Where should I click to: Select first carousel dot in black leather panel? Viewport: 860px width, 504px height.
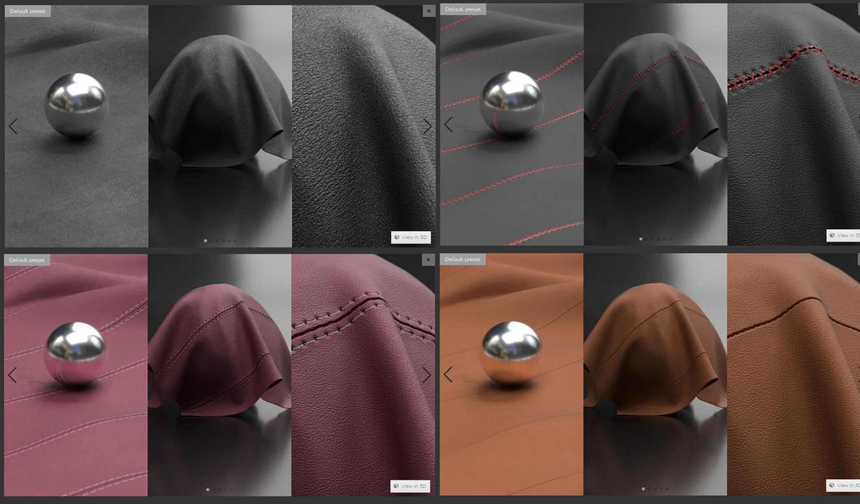tap(206, 241)
